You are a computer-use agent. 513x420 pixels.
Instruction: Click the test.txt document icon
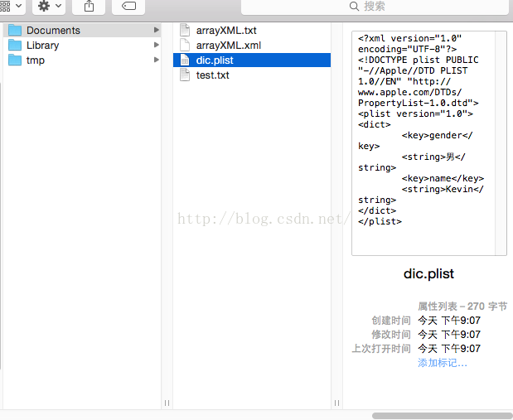[x=185, y=75]
